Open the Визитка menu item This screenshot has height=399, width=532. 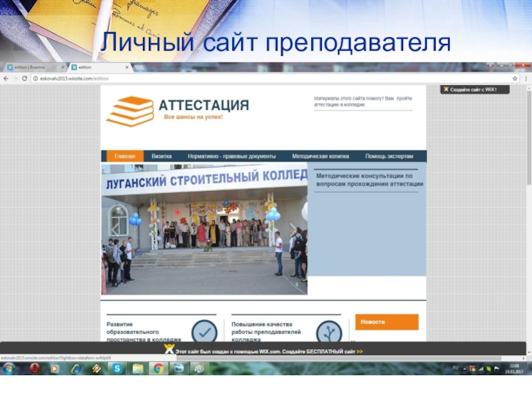click(161, 156)
